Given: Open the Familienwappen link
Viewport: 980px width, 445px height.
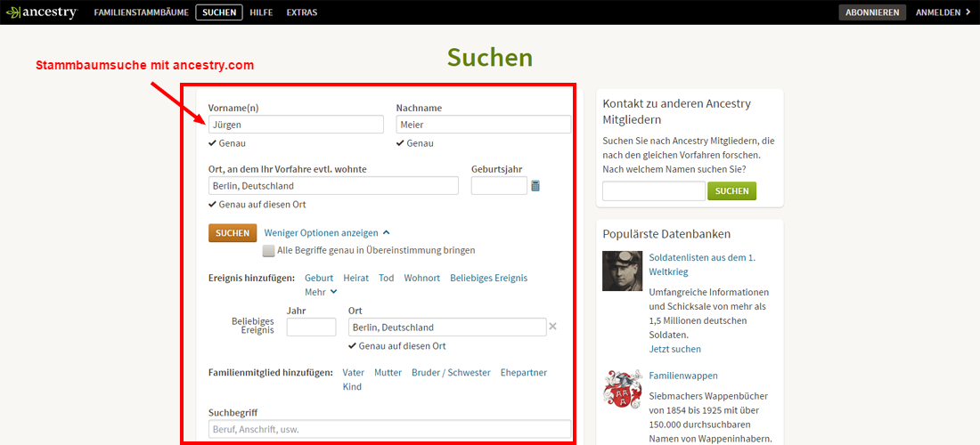Looking at the screenshot, I should 683,376.
